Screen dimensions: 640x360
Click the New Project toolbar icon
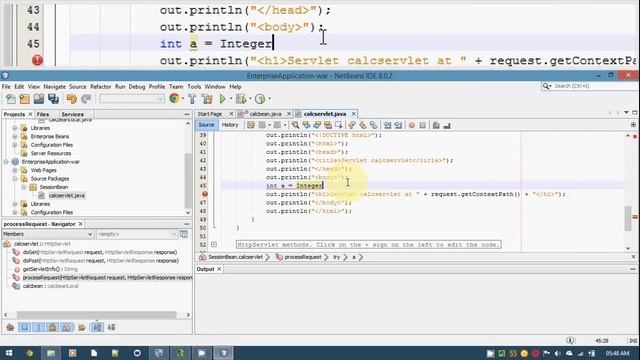pyautogui.click(x=24, y=99)
